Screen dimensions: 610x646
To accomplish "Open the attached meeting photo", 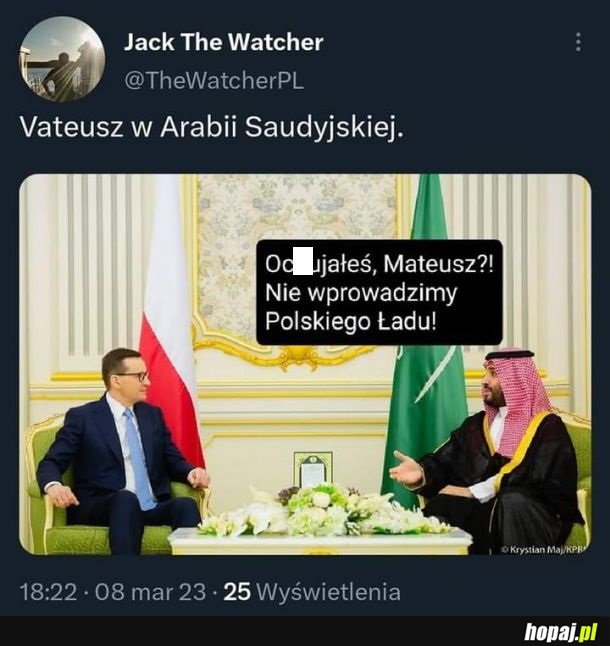I will (x=305, y=364).
